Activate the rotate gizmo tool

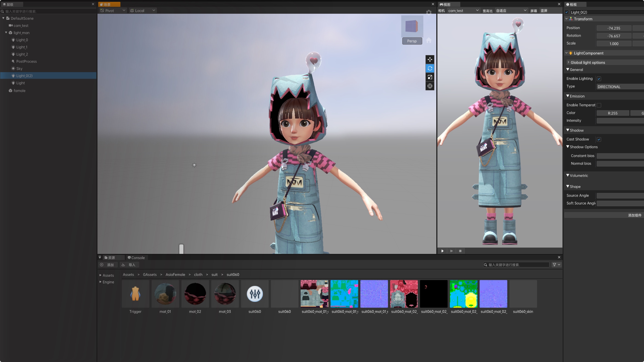pos(430,68)
